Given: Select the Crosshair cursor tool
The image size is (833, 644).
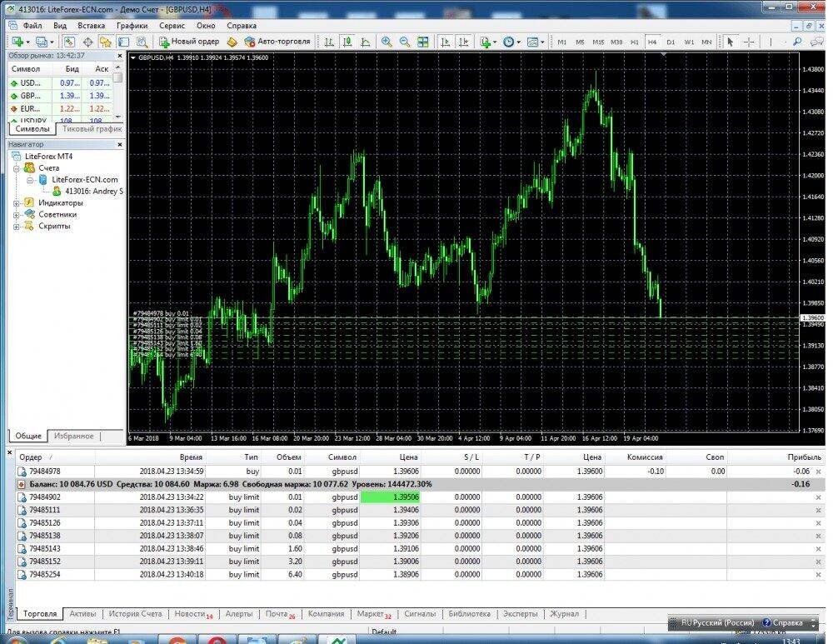Looking at the screenshot, I should coord(748,42).
